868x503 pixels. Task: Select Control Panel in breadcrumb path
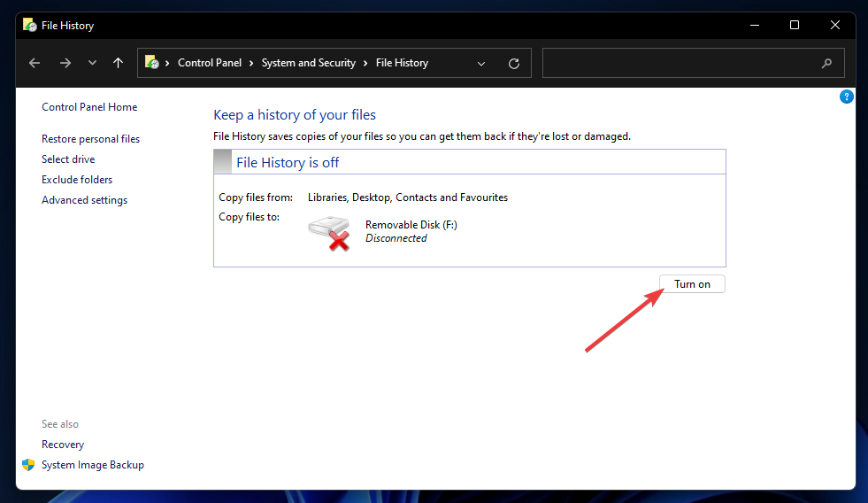(209, 63)
